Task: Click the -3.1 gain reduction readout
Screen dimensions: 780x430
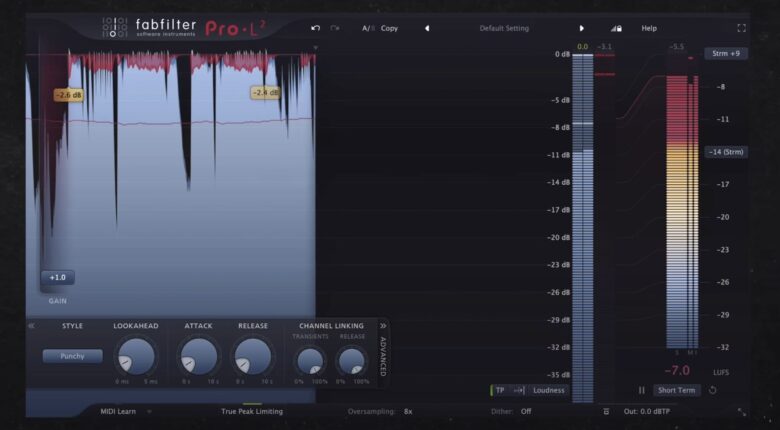Action: (604, 47)
